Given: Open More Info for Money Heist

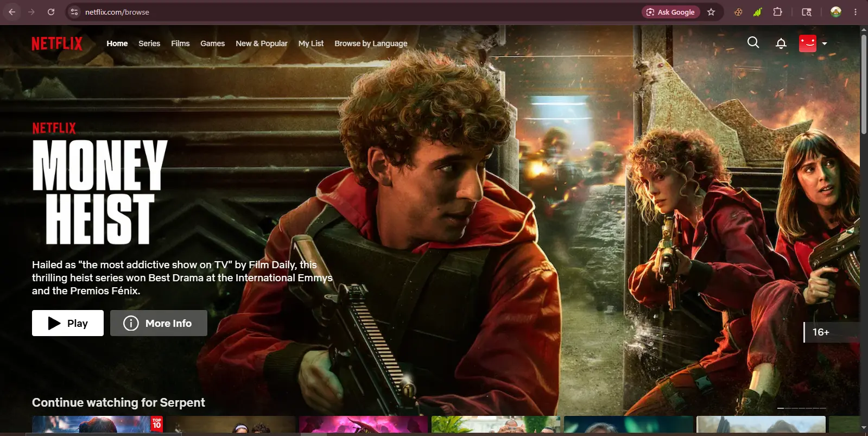Looking at the screenshot, I should [x=159, y=323].
